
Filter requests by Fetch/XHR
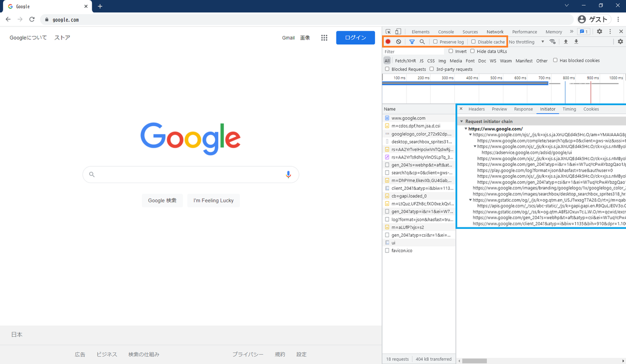pos(405,60)
